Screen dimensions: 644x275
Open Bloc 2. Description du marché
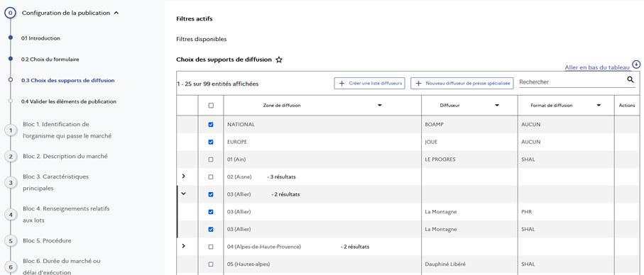pyautogui.click(x=65, y=156)
